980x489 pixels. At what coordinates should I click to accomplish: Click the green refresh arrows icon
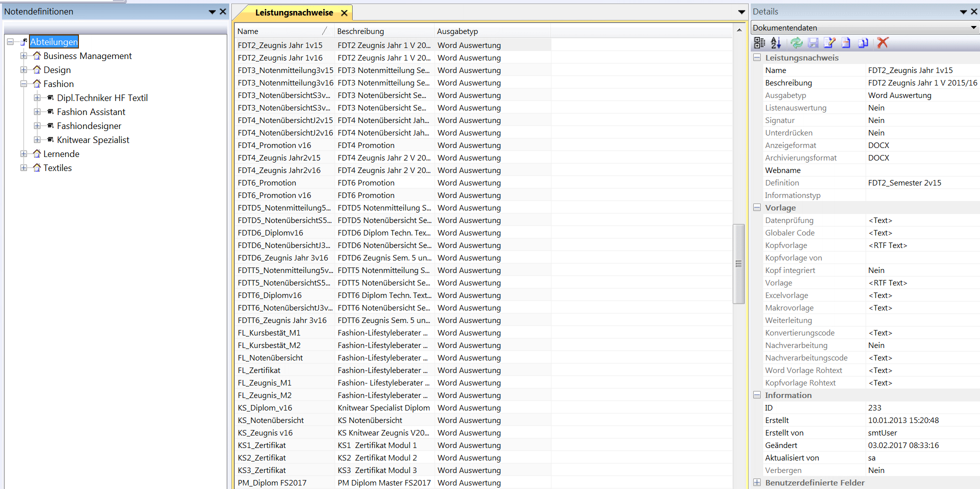point(797,43)
